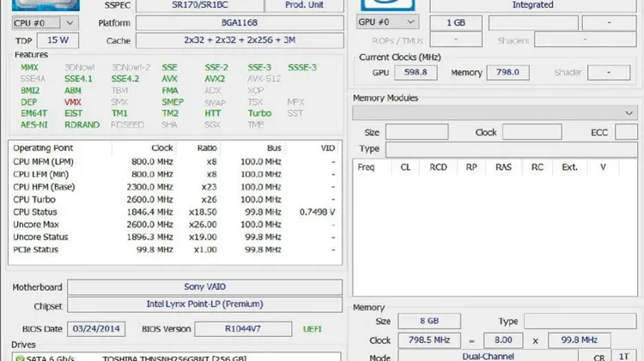Click the Integrated graphics field
This screenshot has width=644, height=361.
click(532, 5)
